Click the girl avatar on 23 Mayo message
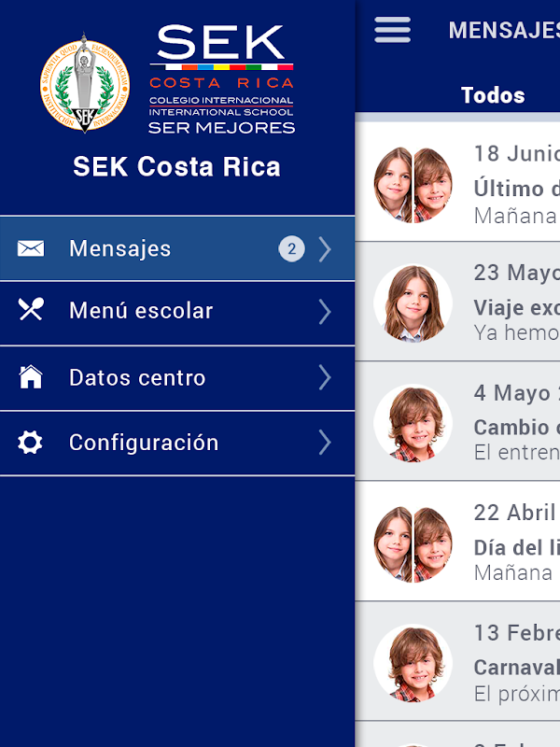Image resolution: width=560 pixels, height=747 pixels. (413, 303)
